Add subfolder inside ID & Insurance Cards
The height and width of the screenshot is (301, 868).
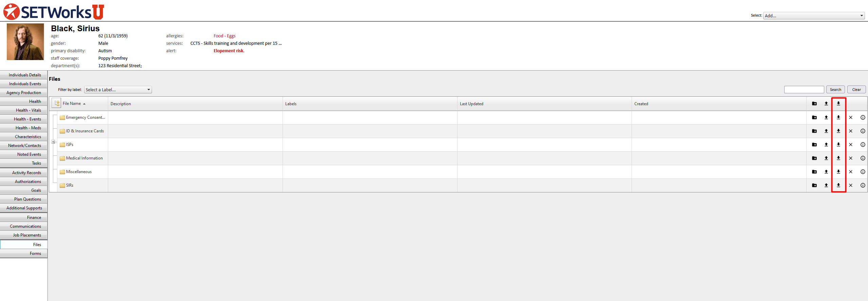tap(814, 131)
